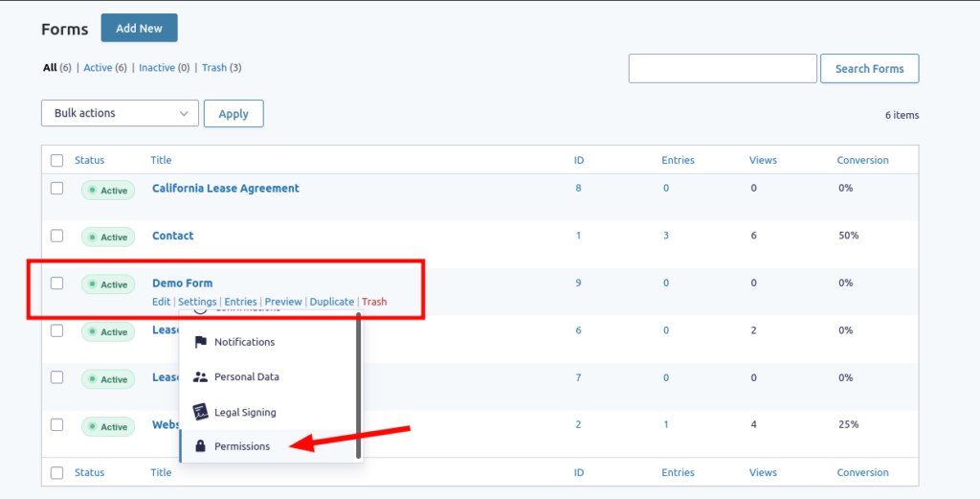Sort by Title column header
This screenshot has height=499, width=980.
(161, 160)
